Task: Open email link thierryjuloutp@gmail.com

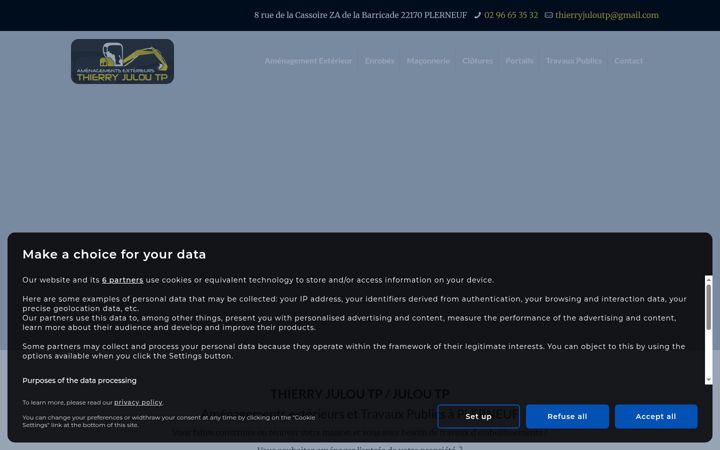Action: point(607,15)
